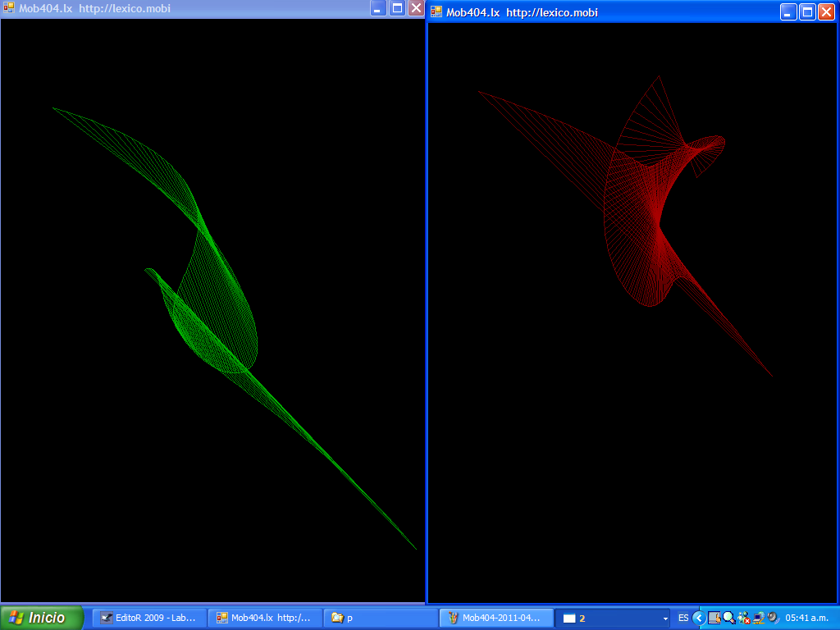Open Windows Messenger tray icon
Viewport: 840px width, 630px height.
(743, 618)
